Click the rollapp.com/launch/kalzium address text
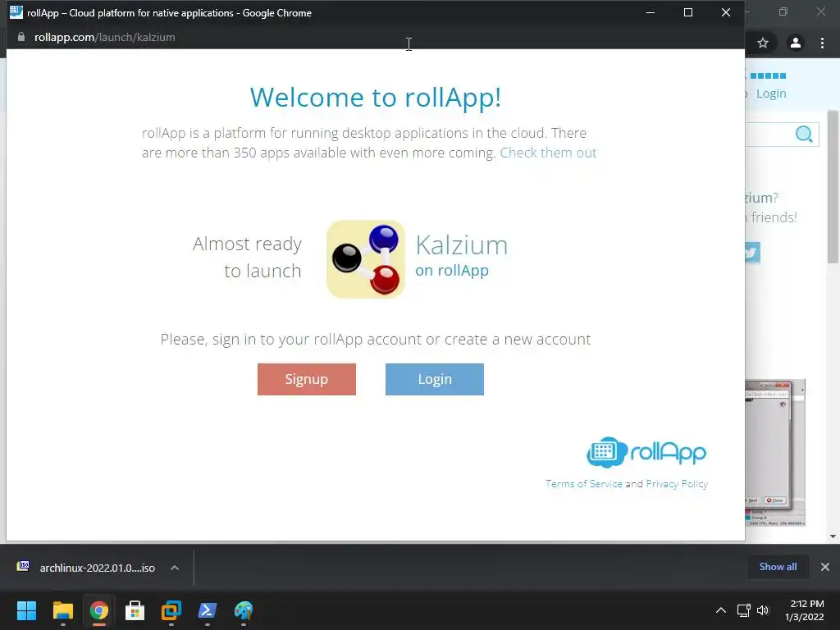This screenshot has width=840, height=630. 104,37
